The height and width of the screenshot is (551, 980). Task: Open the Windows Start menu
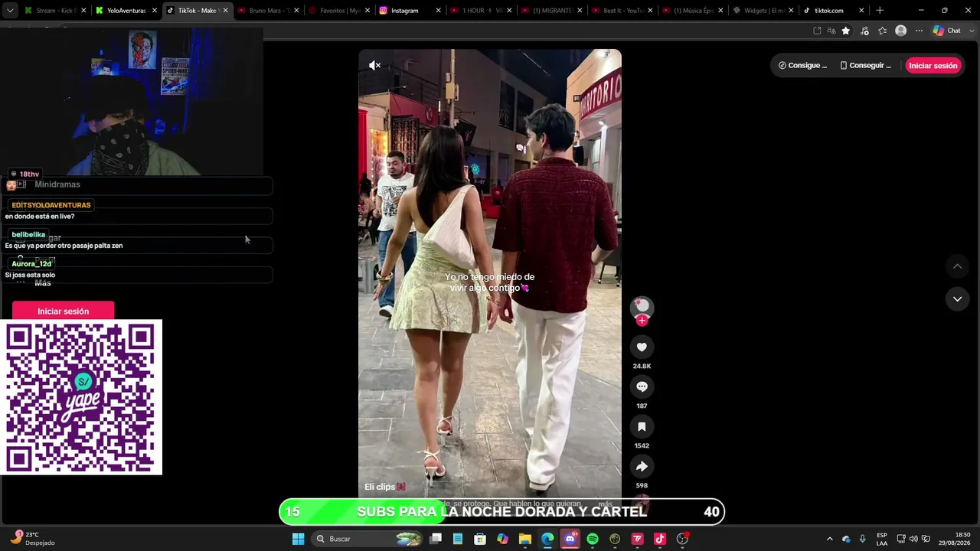299,539
